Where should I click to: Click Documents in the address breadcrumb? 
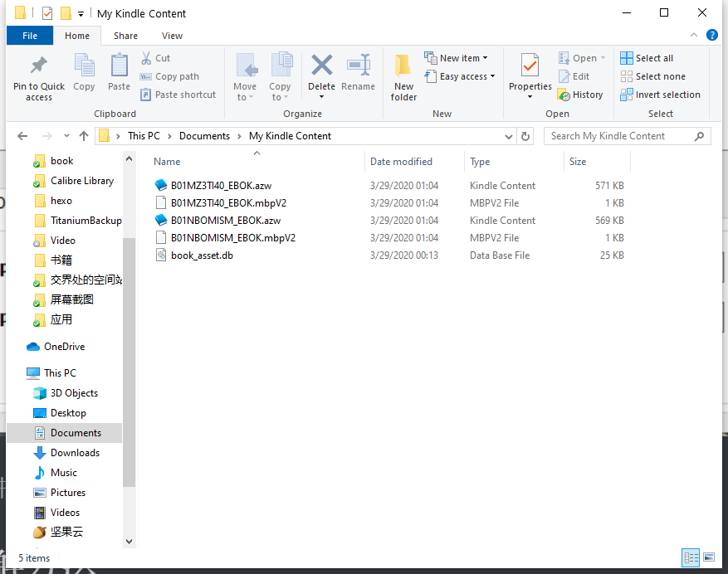(x=204, y=136)
